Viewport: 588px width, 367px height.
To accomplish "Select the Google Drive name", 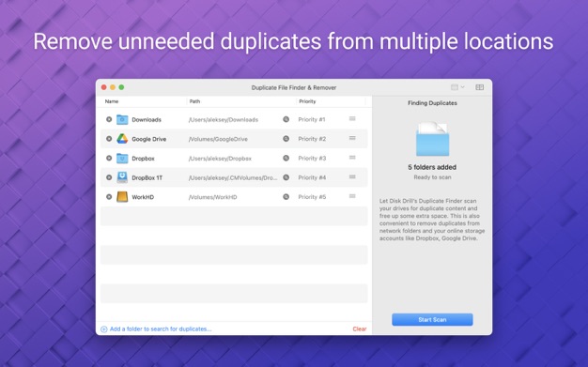I will [148, 139].
